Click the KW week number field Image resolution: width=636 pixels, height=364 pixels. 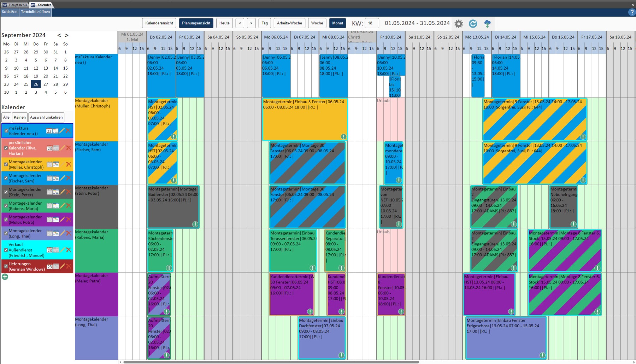(x=372, y=23)
